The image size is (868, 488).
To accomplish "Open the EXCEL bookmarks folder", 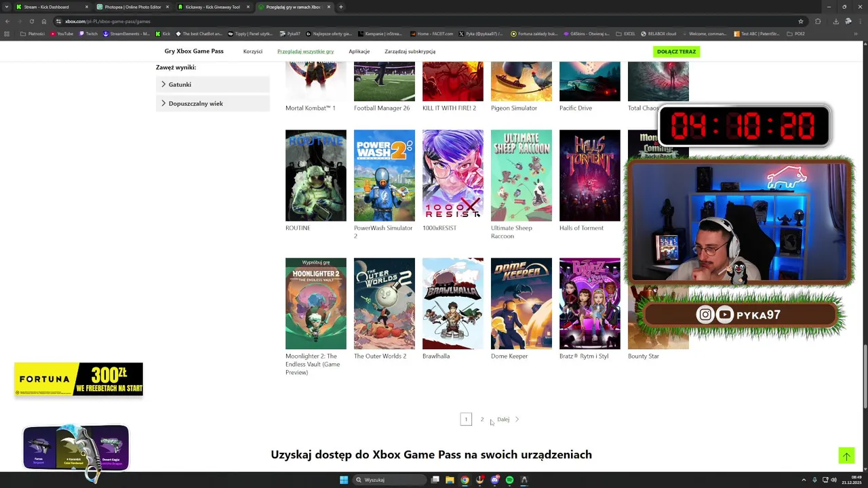I will 626,33.
